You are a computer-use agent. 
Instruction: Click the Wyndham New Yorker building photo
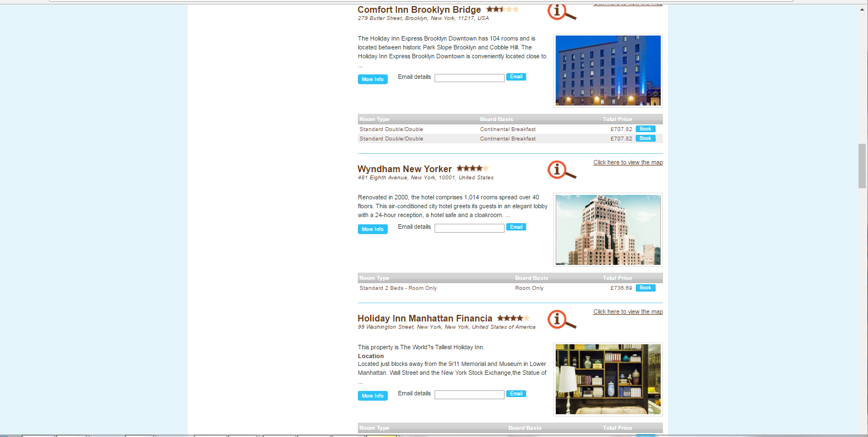pos(608,230)
